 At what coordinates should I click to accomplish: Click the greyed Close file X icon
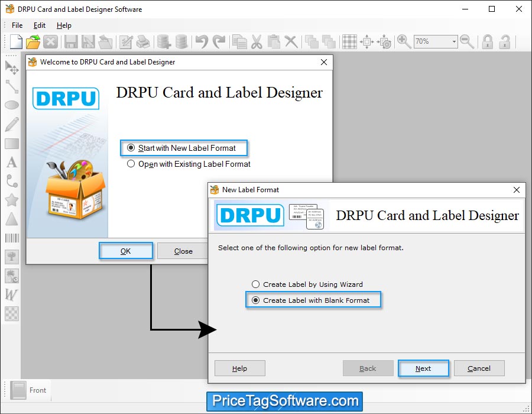click(x=50, y=42)
